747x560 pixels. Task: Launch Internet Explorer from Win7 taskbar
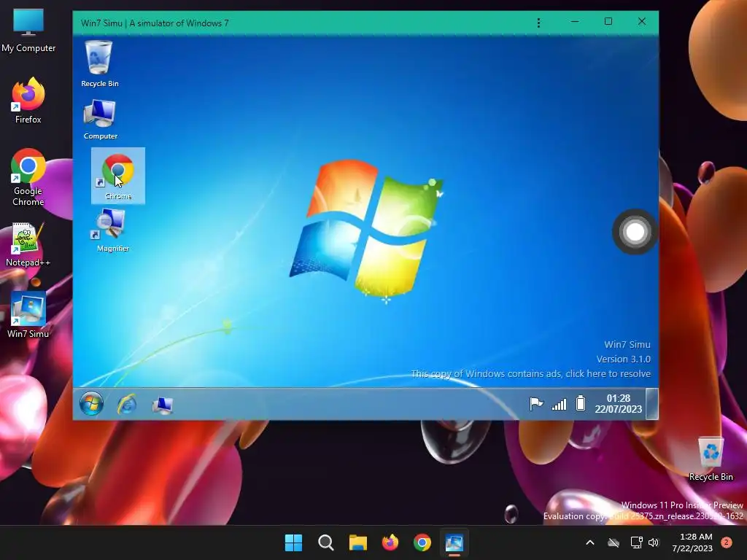coord(127,404)
